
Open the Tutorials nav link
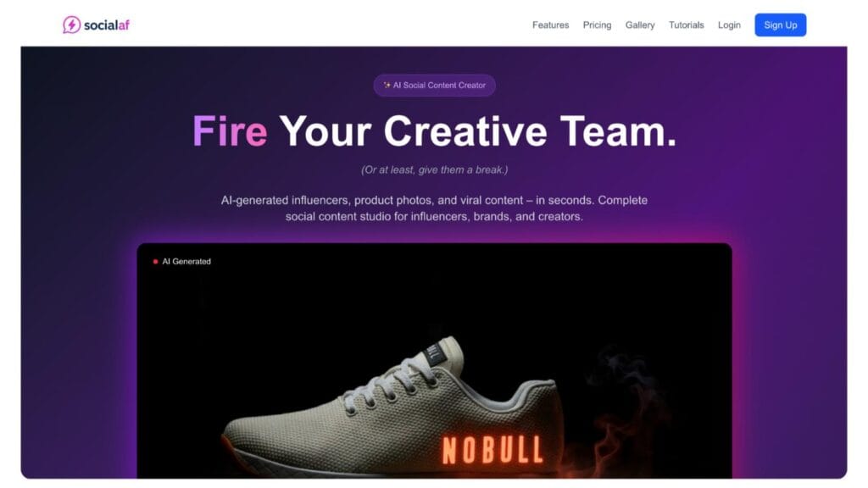point(686,25)
